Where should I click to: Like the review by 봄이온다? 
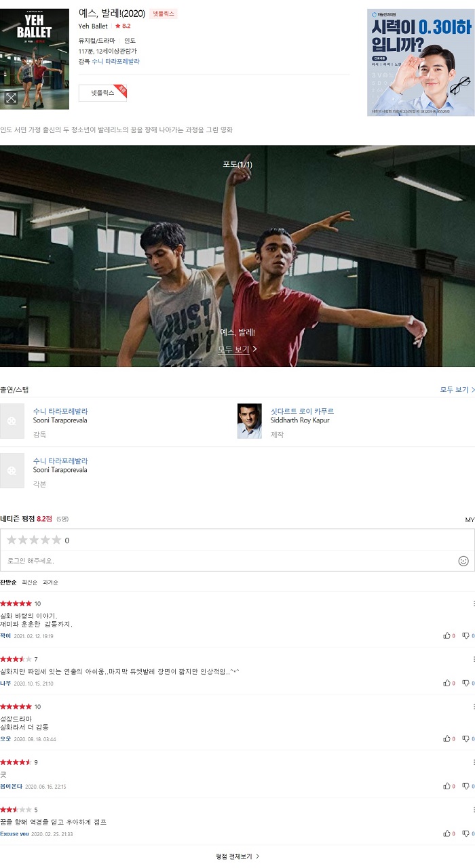pyautogui.click(x=449, y=786)
